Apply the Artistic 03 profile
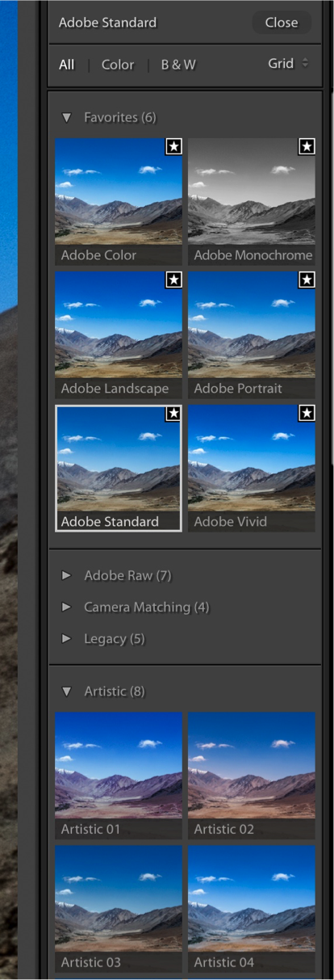Screen dimensions: 334x980 click(119, 909)
